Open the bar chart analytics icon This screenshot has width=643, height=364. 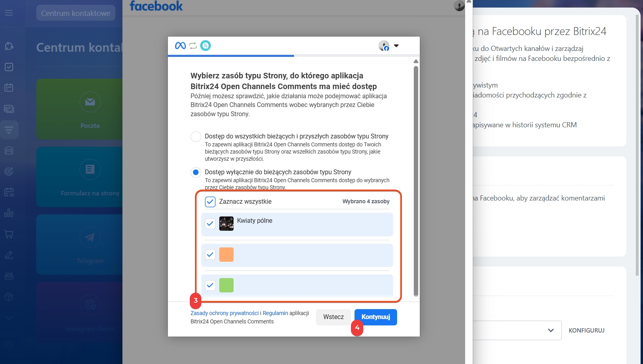(9, 213)
